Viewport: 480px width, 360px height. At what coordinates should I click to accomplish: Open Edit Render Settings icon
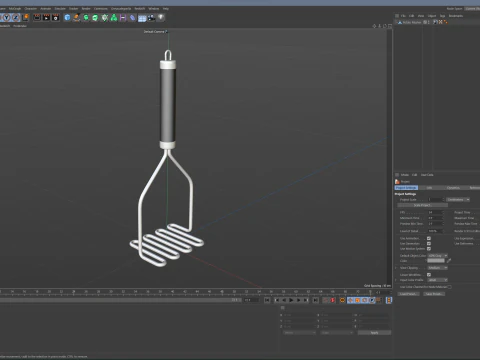[56, 18]
